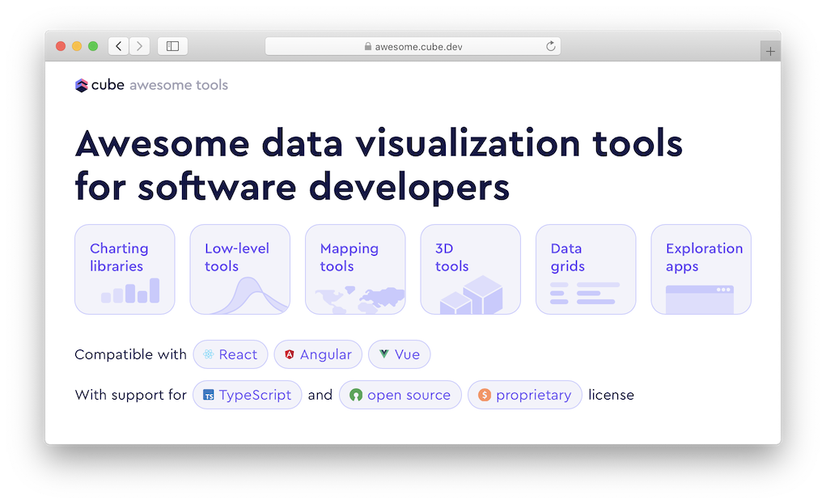Click the 'cube' brand name

tap(108, 85)
